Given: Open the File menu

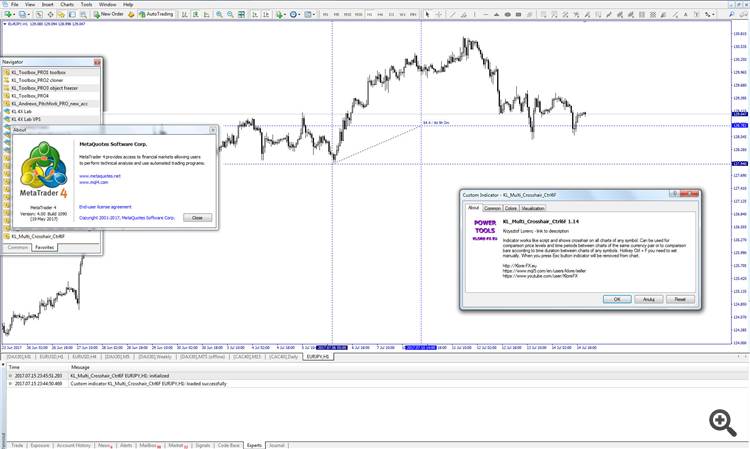Looking at the screenshot, I should pos(14,4).
